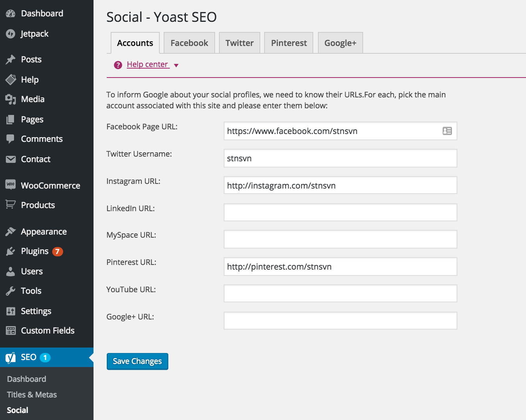526x420 pixels.
Task: Open Titles & Metas submenu item
Action: click(32, 395)
